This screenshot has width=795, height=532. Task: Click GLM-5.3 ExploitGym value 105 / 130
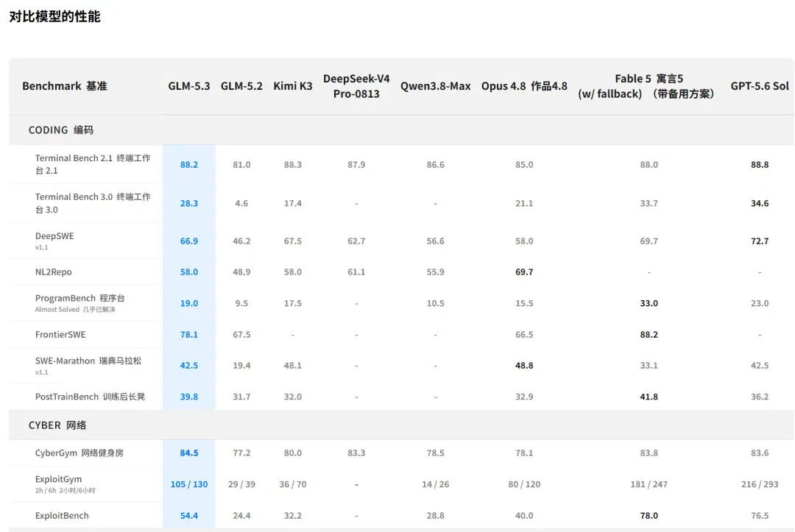coord(188,484)
